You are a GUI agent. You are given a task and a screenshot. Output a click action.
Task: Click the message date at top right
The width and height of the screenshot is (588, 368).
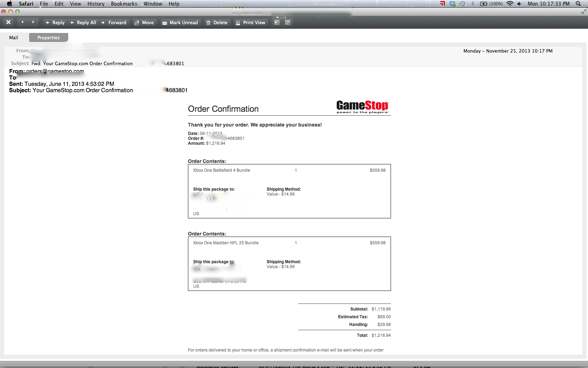(x=508, y=51)
